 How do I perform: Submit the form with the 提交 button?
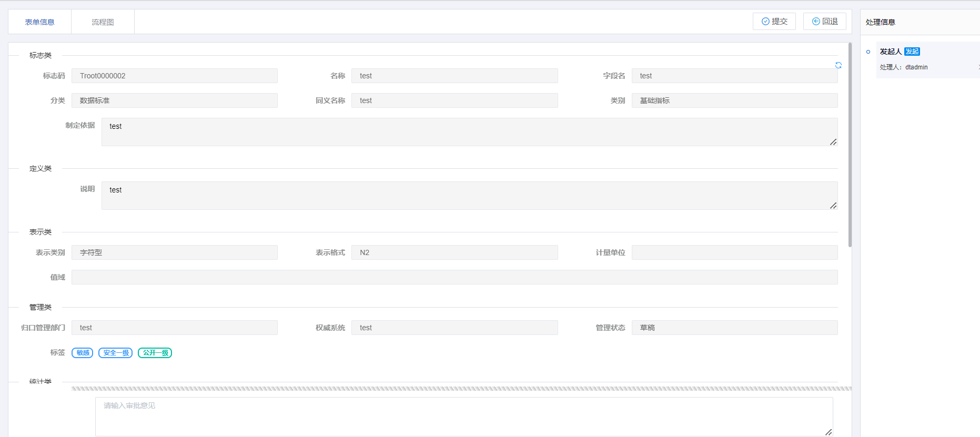(774, 22)
